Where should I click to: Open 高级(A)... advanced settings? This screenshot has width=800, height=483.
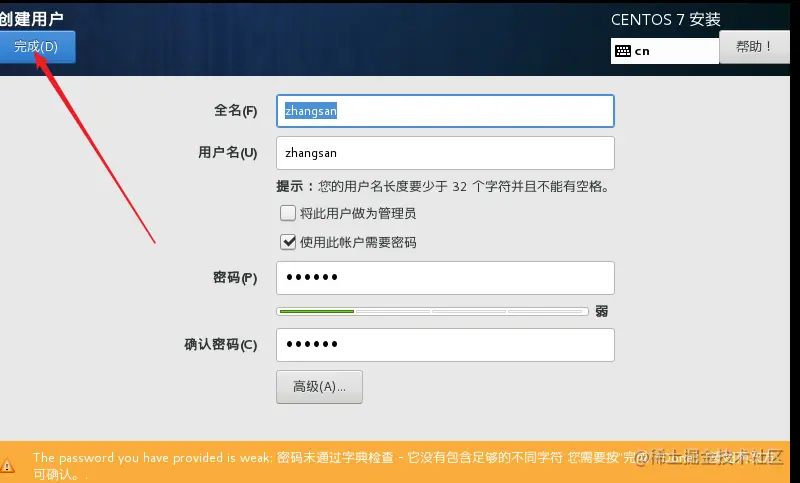pyautogui.click(x=319, y=387)
